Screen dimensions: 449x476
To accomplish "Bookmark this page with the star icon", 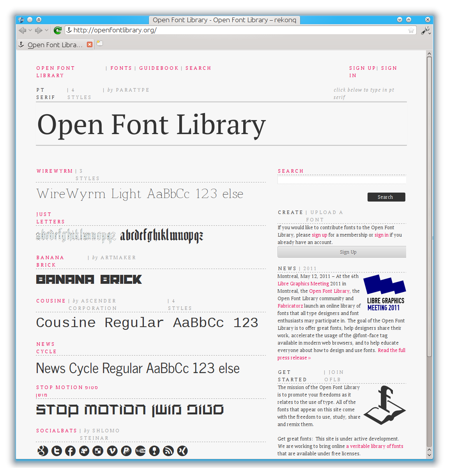I will (411, 30).
